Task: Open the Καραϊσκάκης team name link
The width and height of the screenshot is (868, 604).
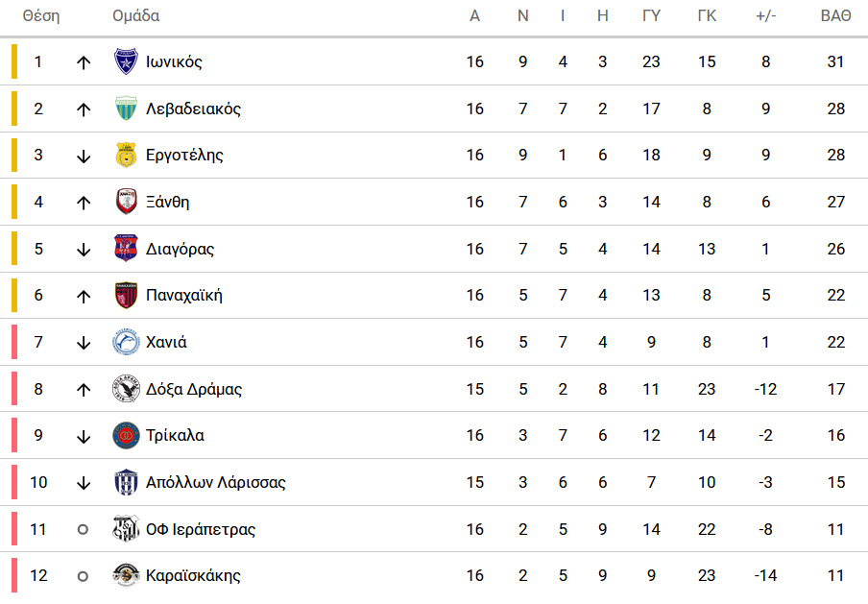Action: click(193, 576)
